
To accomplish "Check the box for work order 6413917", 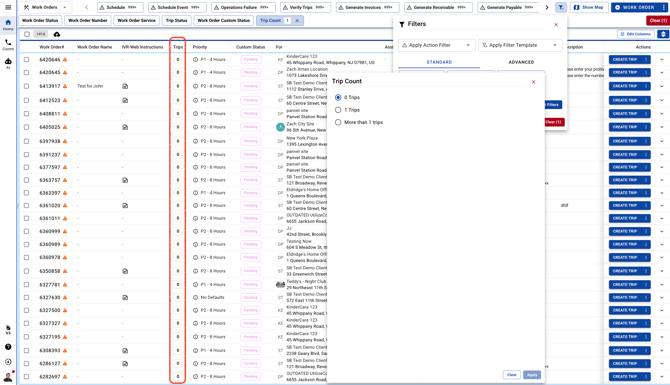I will click(26, 86).
